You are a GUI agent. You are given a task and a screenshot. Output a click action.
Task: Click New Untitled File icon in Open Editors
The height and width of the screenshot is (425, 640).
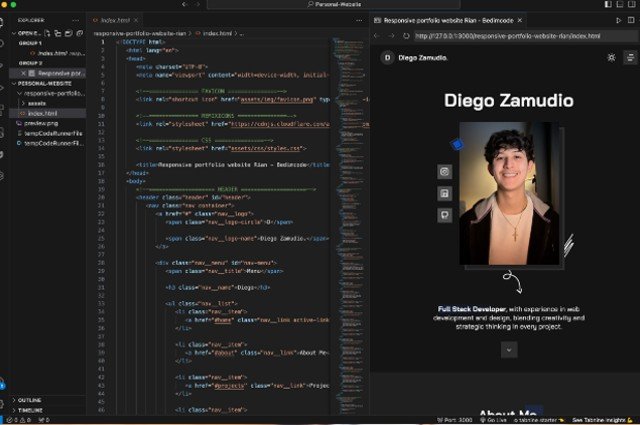pyautogui.click(x=47, y=33)
